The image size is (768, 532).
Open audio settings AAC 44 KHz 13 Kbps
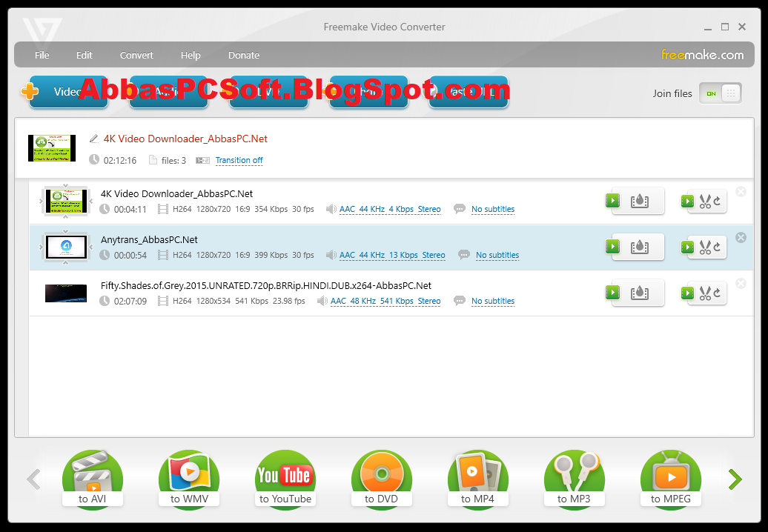point(392,255)
